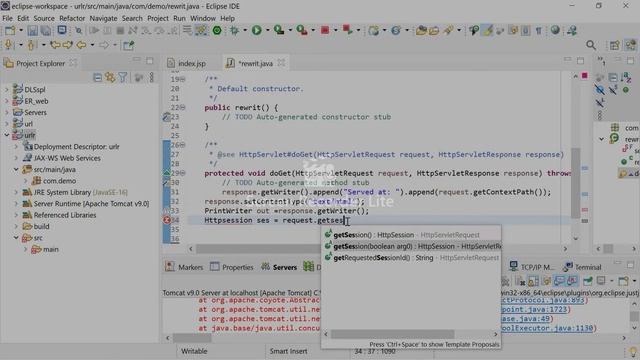Click the Search magnifier icon
This screenshot has height=360, width=640.
pos(591,45)
